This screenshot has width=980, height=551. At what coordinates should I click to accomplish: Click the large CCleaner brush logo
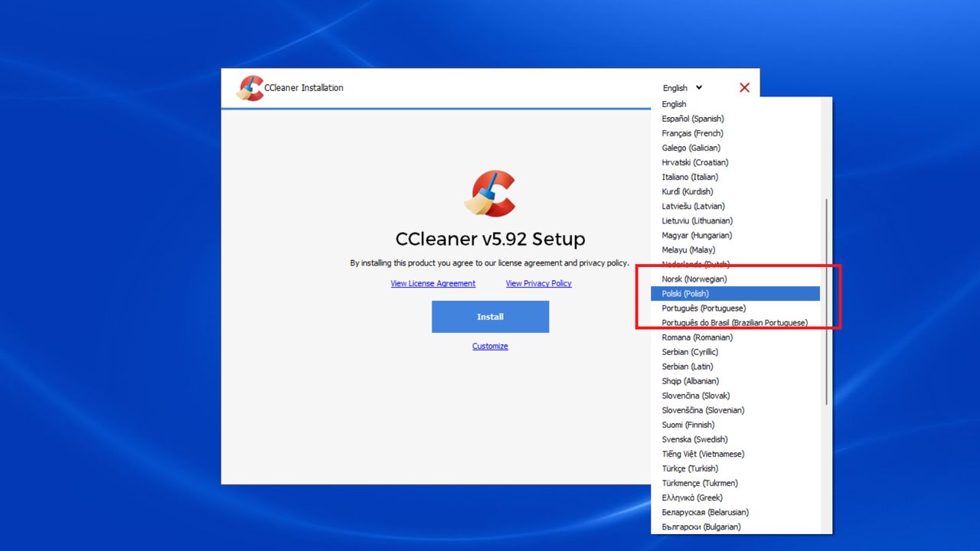(x=490, y=194)
